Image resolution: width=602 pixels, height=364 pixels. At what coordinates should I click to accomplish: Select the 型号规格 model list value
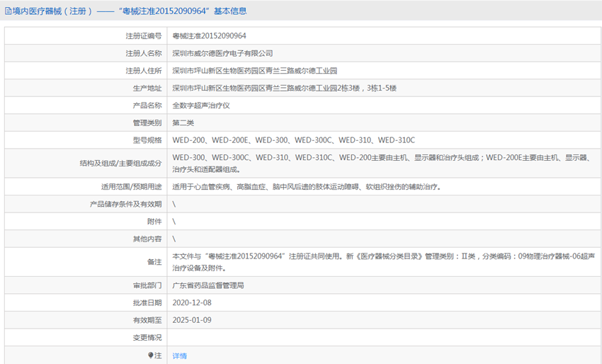point(294,140)
